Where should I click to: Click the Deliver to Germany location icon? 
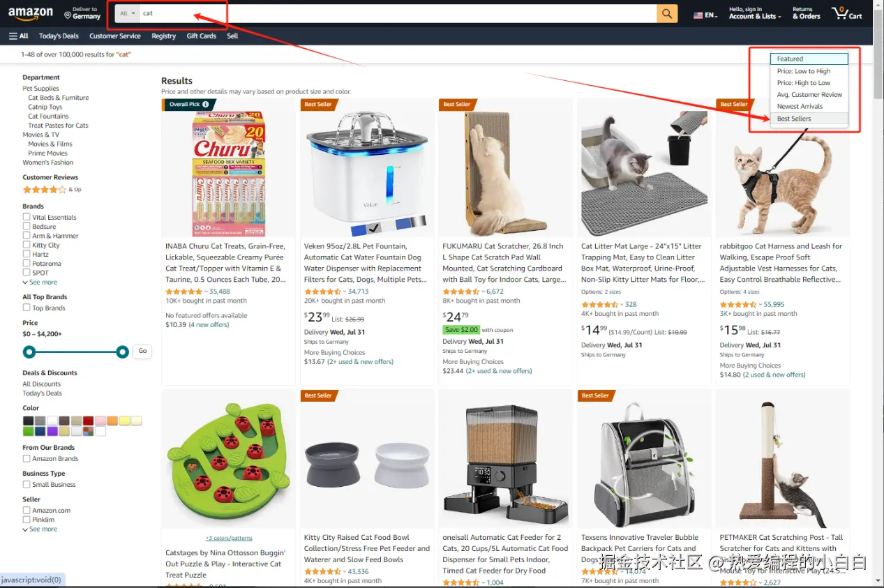[68, 15]
